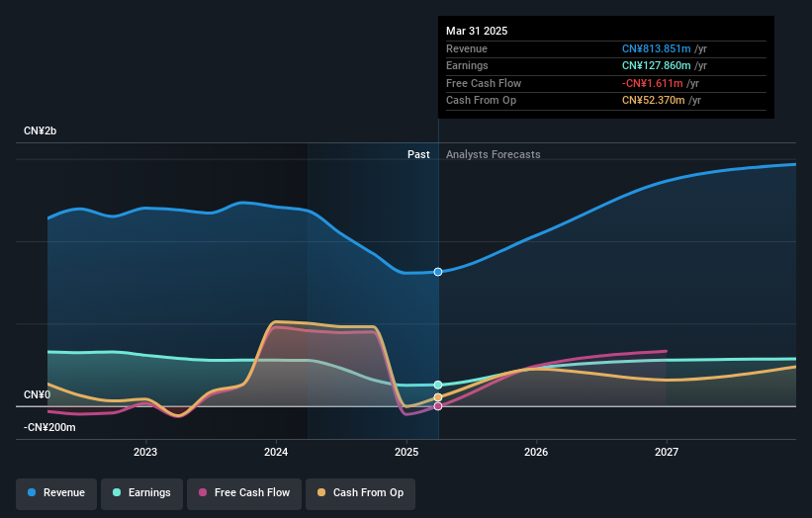Click the CN¥813.851m revenue value
Viewport: 812px width, 518px height.
656,48
